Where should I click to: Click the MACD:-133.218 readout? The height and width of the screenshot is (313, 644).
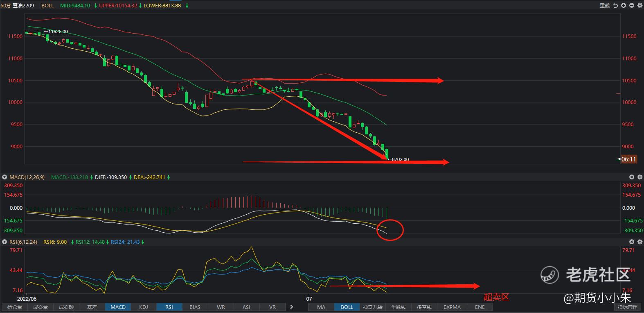click(x=70, y=177)
